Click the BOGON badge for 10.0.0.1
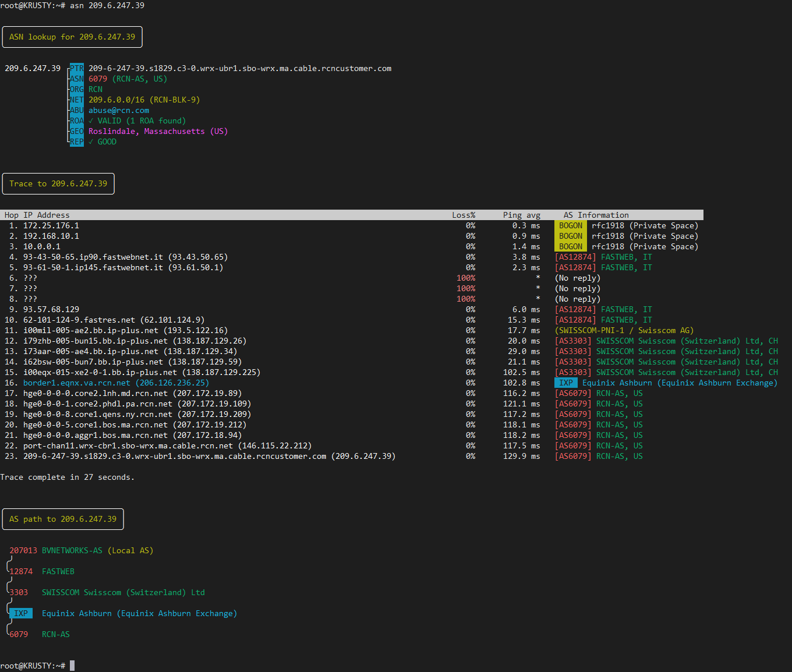792x672 pixels. [571, 246]
